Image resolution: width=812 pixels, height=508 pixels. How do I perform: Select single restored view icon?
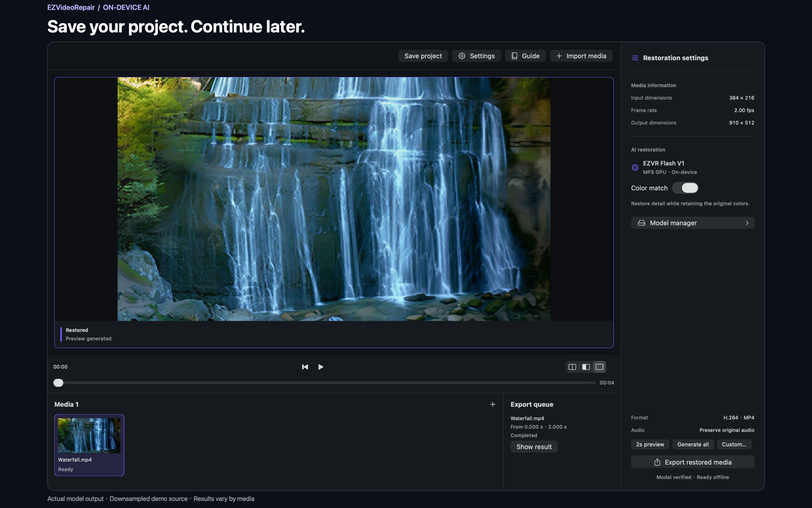click(x=599, y=367)
